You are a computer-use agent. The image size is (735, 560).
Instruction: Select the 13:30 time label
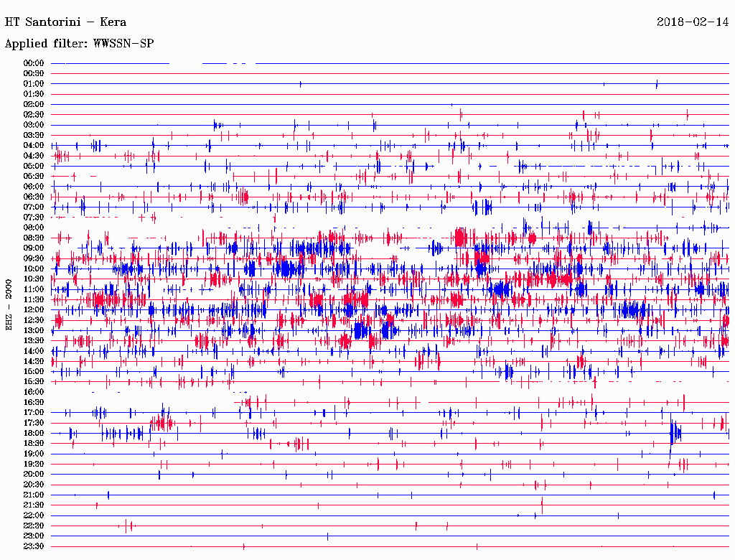coord(34,341)
